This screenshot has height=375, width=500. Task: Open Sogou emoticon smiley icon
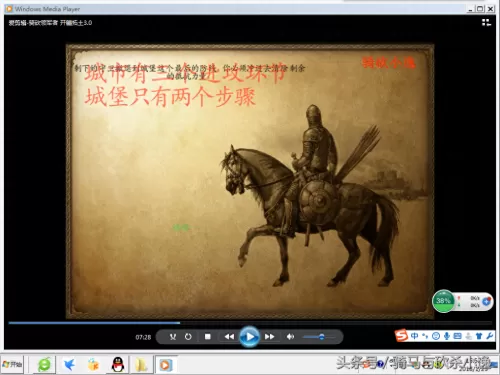pyautogui.click(x=436, y=336)
